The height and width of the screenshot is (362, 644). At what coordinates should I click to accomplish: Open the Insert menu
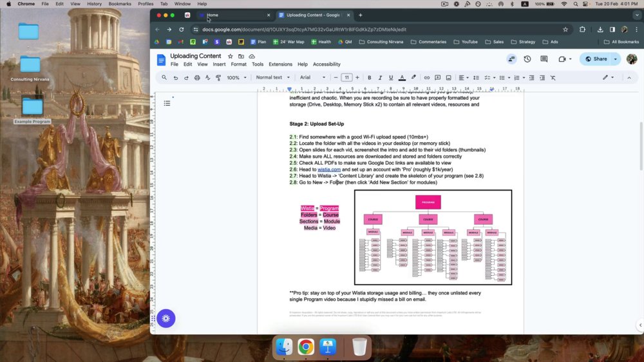coord(219,64)
